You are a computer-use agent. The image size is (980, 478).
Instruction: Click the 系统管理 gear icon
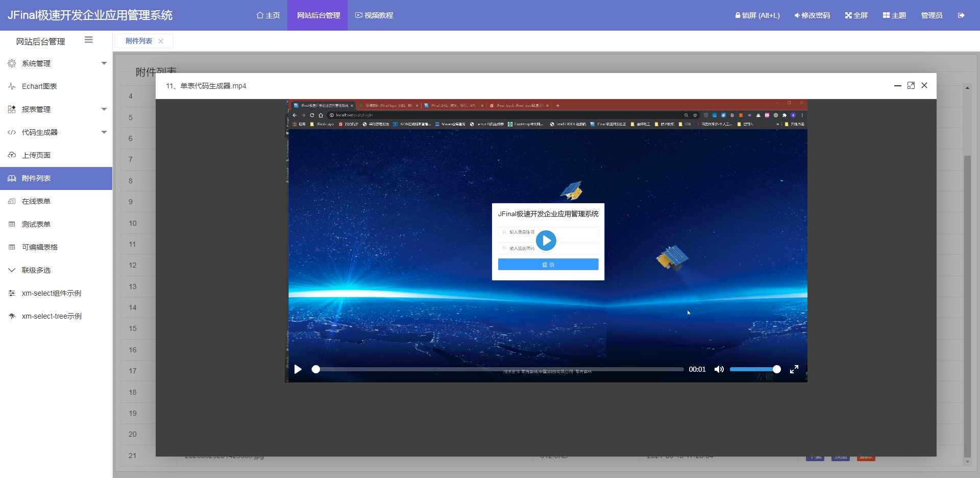coord(12,63)
